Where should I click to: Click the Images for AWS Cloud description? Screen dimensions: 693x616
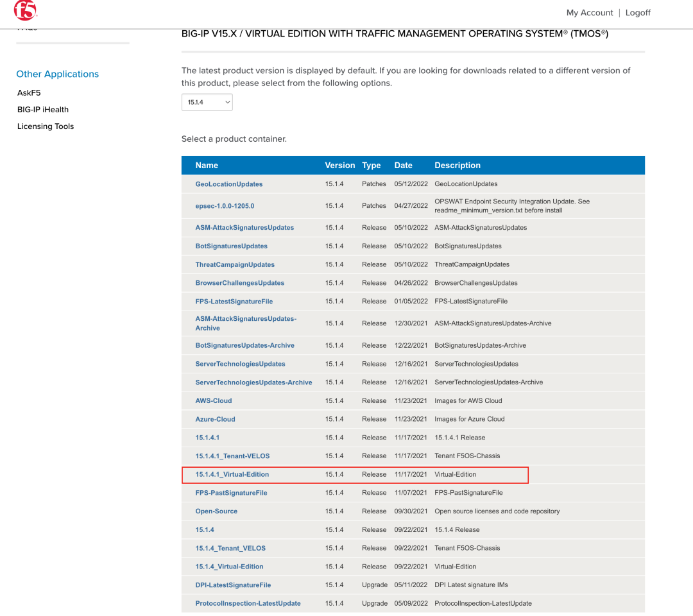(468, 401)
